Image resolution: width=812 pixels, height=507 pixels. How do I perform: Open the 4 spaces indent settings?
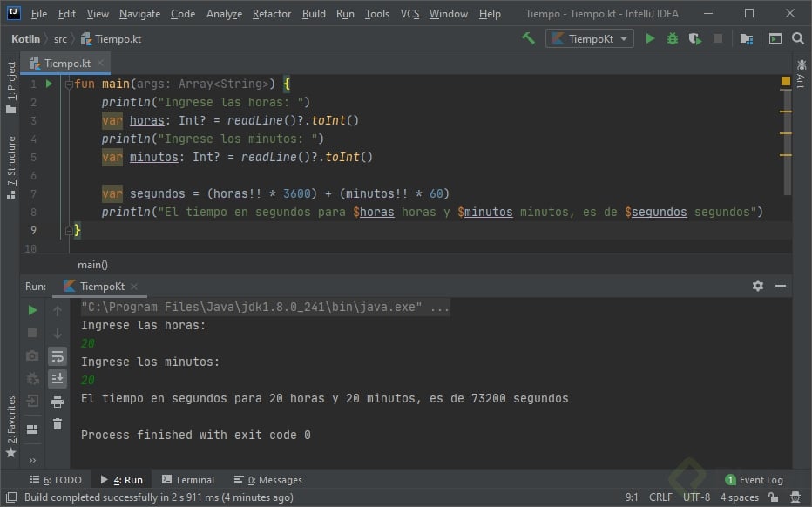coord(739,497)
